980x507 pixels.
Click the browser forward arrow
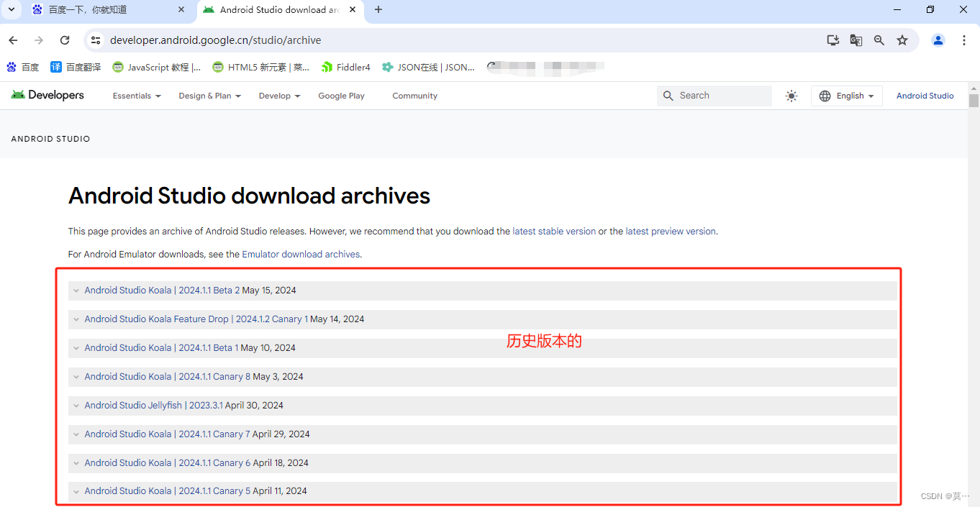[39, 40]
